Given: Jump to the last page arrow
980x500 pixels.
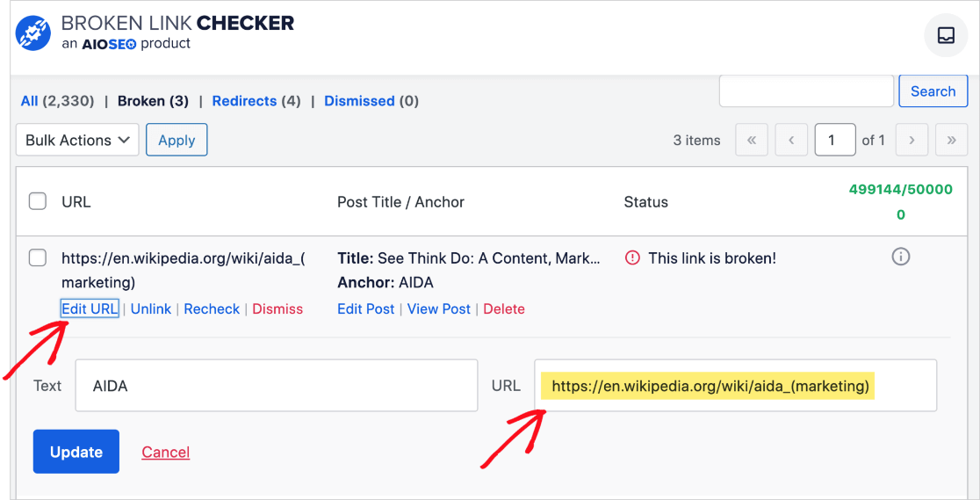Looking at the screenshot, I should (x=951, y=140).
